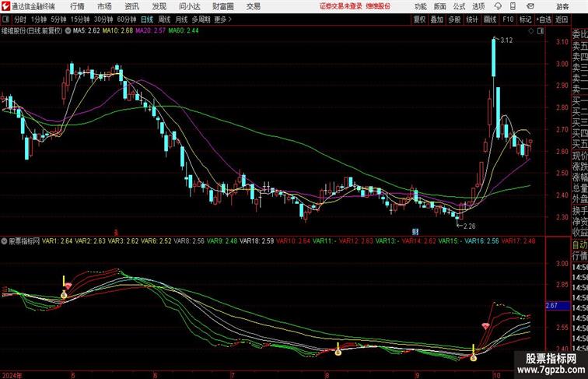The height and width of the screenshot is (379, 588).
Task: Click the 2.26 low price label
Action: [469, 226]
